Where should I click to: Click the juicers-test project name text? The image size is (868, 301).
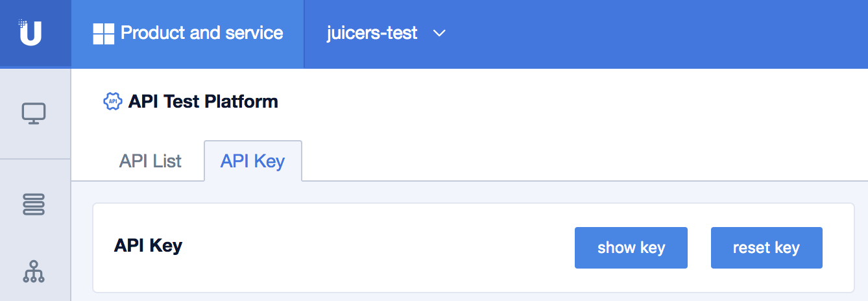tap(372, 33)
